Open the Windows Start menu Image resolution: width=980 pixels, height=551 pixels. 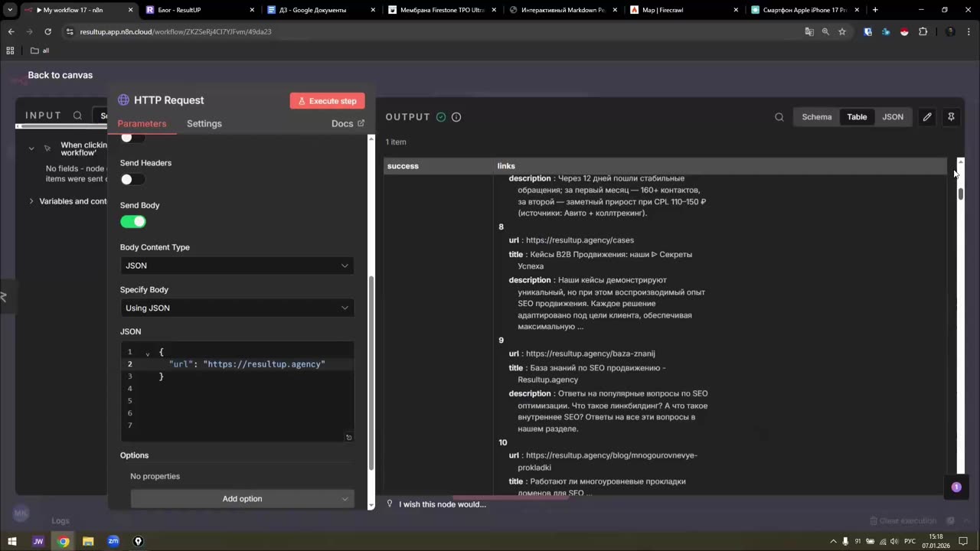click(x=12, y=541)
